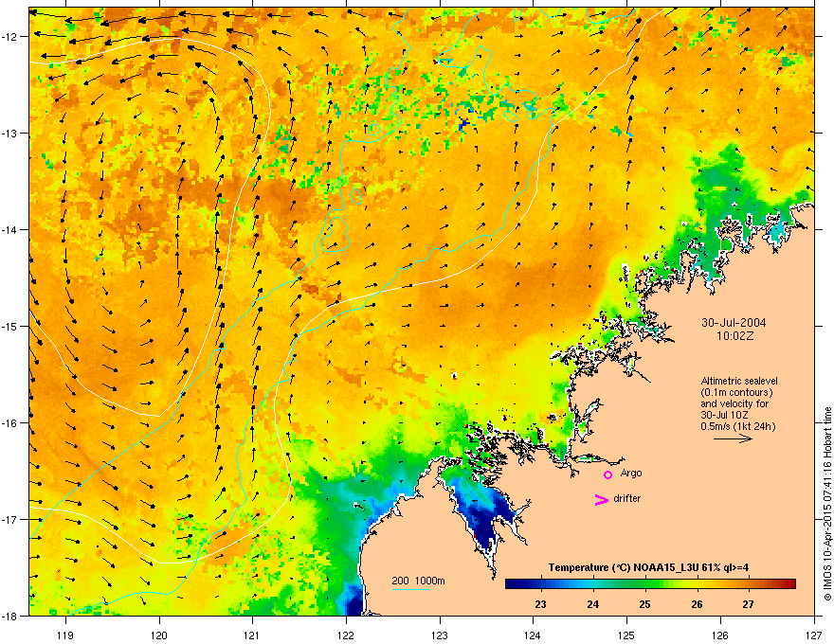This screenshot has height=644, width=834.
Task: Click longitude label 120 on the bottom axis
Action: pyautogui.click(x=159, y=635)
